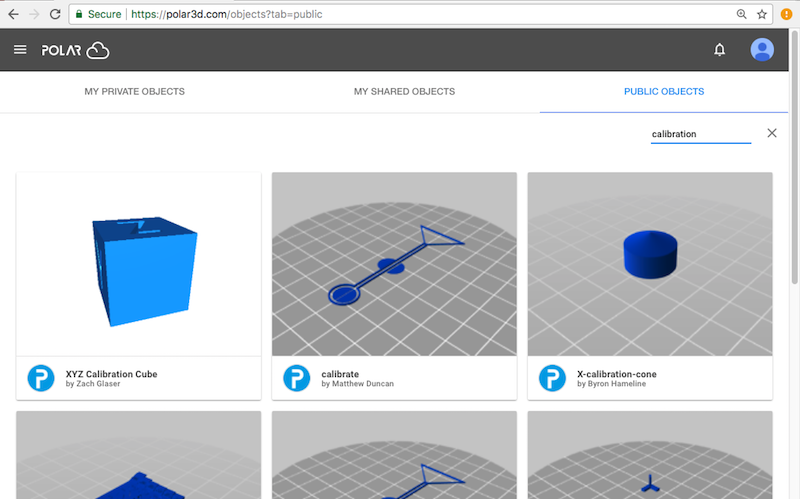The height and width of the screenshot is (499, 800).
Task: Reload the page with refresh icon
Action: (x=55, y=14)
